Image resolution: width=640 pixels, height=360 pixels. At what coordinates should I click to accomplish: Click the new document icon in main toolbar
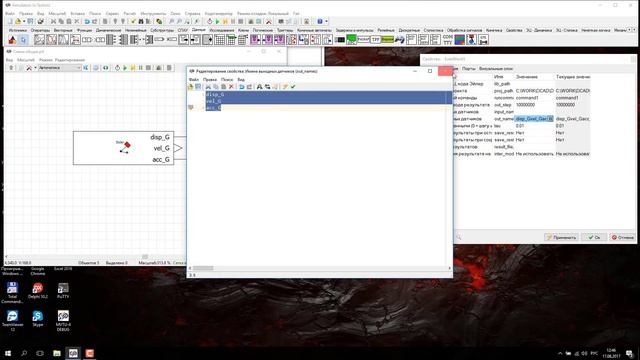10,21
